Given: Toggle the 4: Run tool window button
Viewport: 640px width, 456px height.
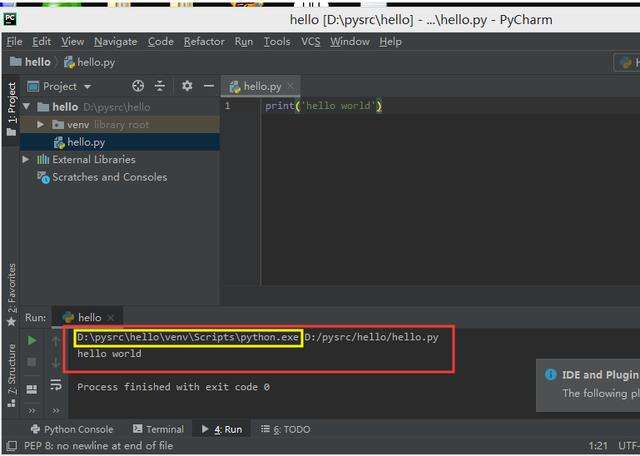Looking at the screenshot, I should [222, 429].
